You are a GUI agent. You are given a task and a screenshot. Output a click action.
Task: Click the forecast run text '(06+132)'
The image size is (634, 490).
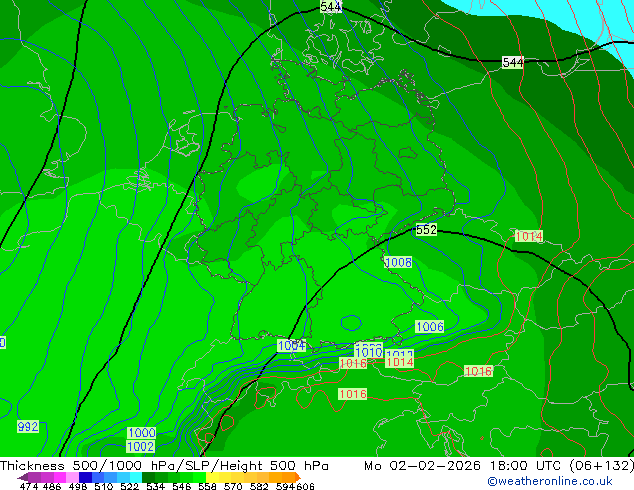[x=602, y=466]
